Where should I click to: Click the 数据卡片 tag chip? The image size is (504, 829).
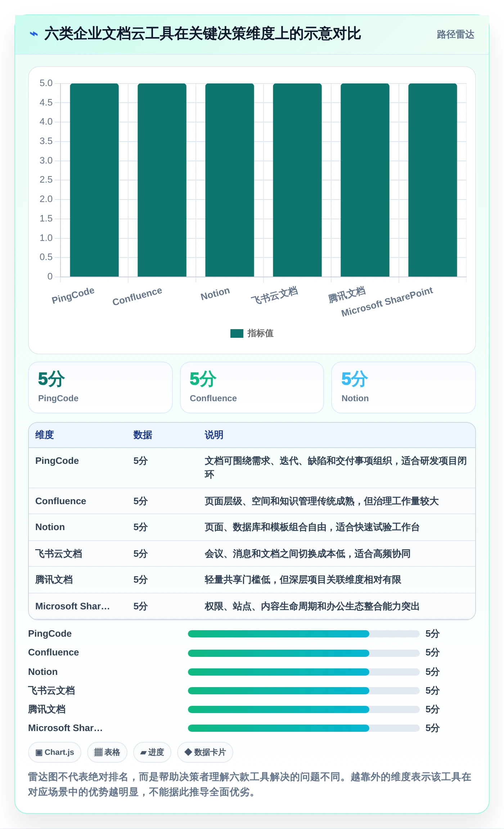click(205, 752)
